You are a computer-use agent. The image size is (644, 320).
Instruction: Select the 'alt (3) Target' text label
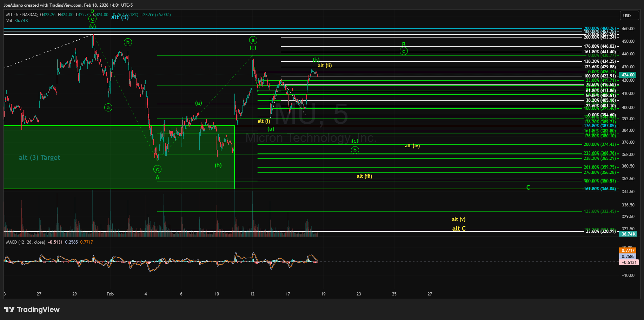click(40, 158)
